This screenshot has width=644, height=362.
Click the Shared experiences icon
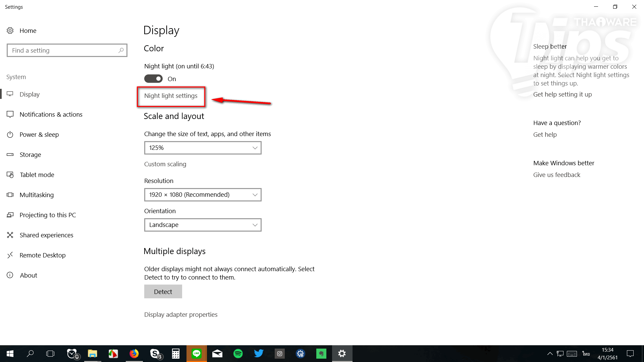[x=10, y=235]
